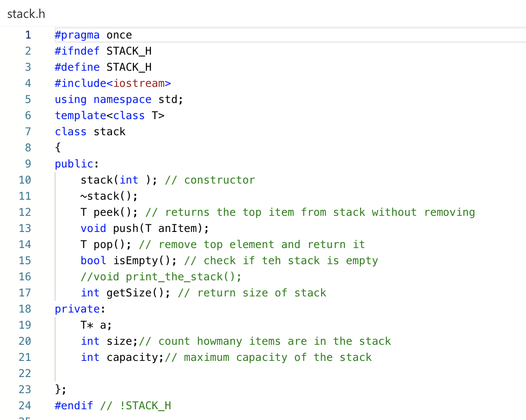This screenshot has width=526, height=420.
Task: Click the #pragma once directive
Action: (92, 34)
